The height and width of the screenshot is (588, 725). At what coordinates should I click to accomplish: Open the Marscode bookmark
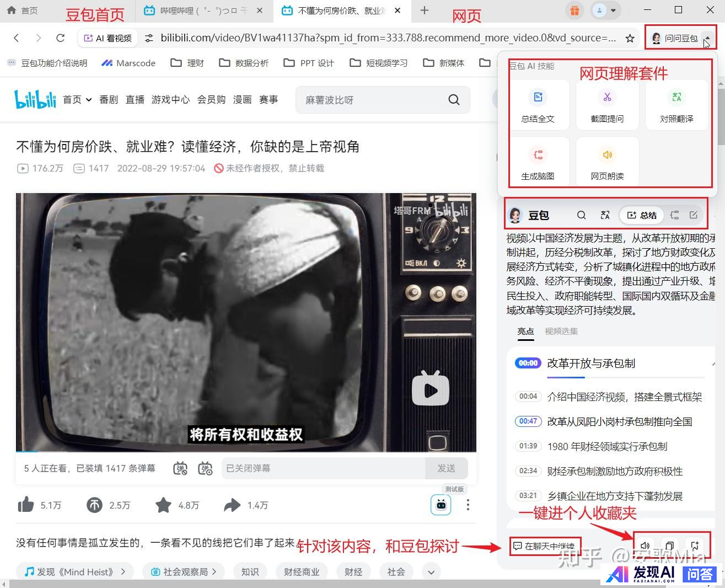point(128,63)
